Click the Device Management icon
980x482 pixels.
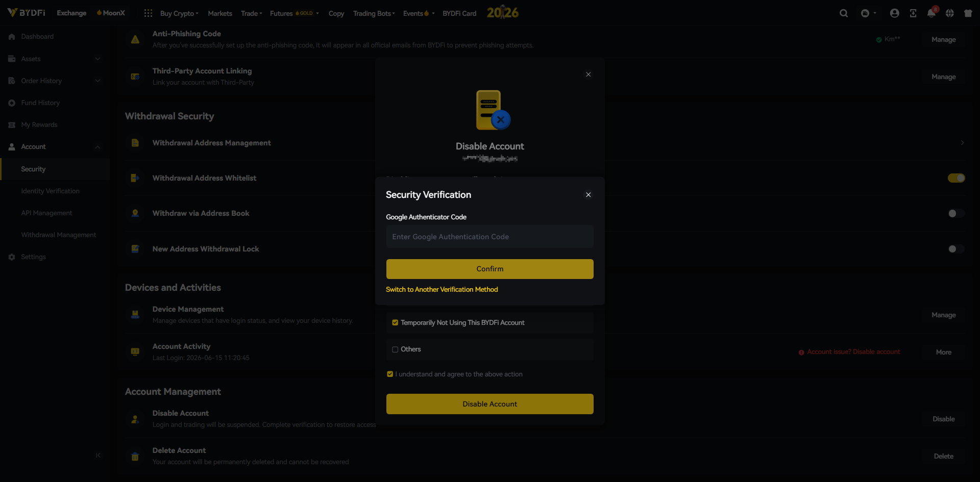pos(135,315)
